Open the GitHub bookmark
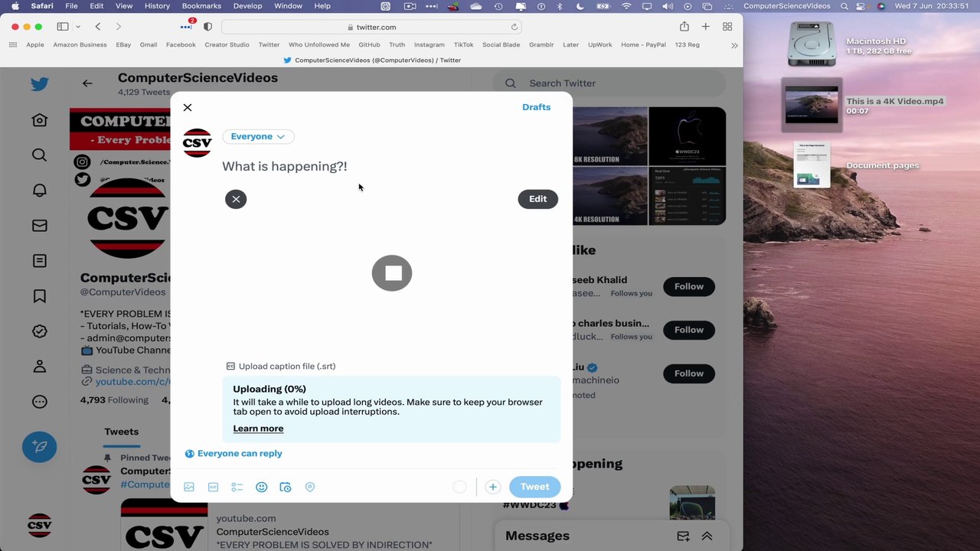 click(x=369, y=45)
